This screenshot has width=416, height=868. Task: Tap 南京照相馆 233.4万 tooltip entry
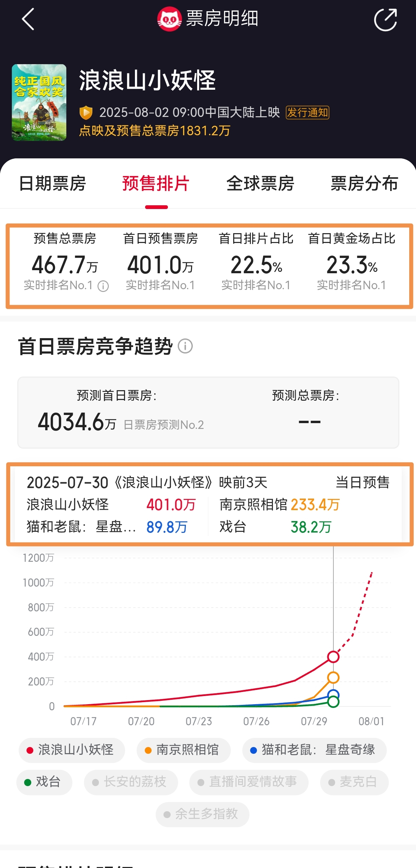point(279,505)
